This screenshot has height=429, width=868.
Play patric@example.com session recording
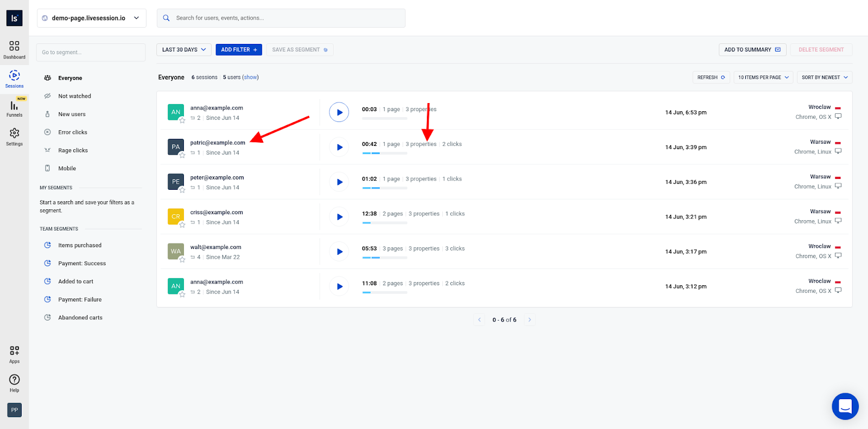point(339,147)
